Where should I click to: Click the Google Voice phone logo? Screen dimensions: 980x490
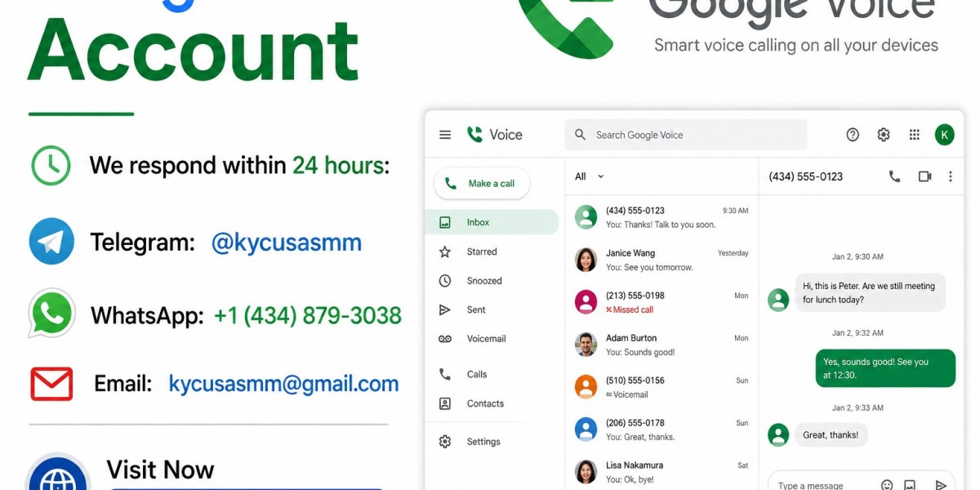tap(474, 135)
